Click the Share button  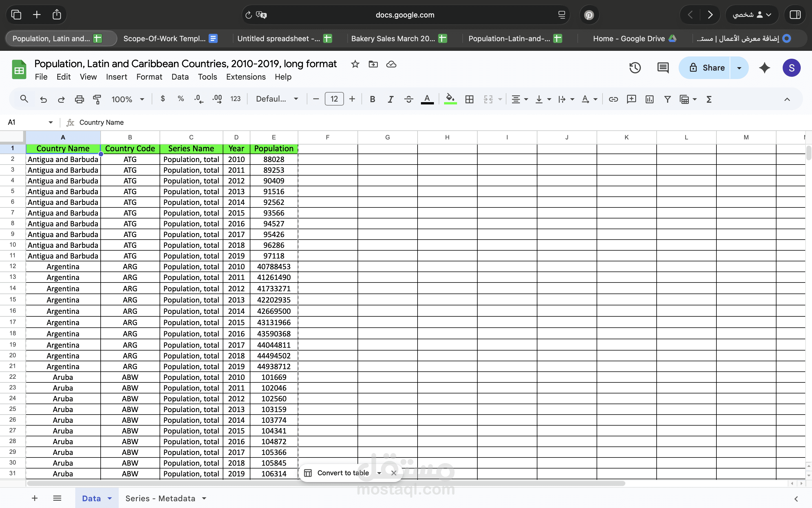[x=704, y=68]
